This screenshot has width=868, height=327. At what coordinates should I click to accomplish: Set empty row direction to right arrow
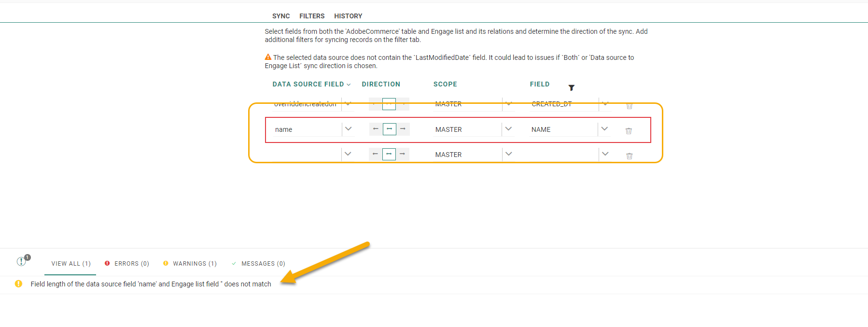(x=402, y=154)
